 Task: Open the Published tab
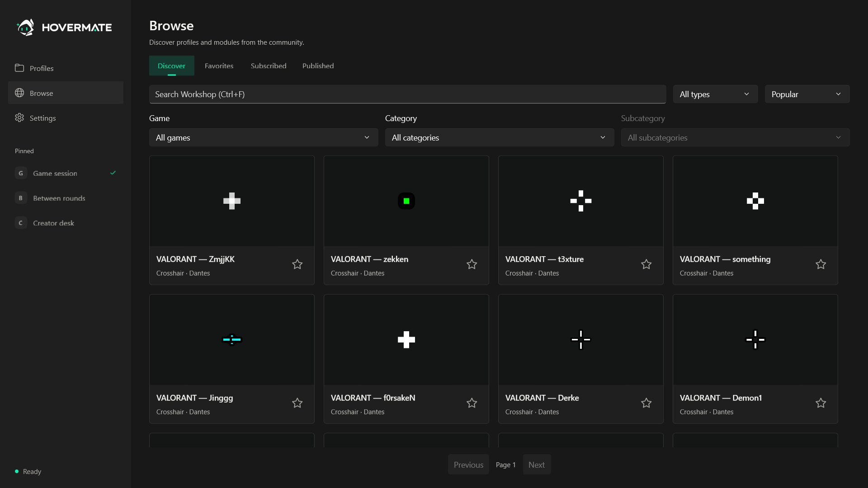pos(318,66)
